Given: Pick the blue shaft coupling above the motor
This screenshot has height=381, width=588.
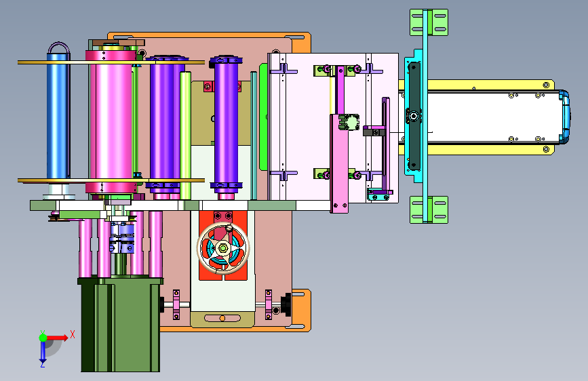Looking at the screenshot, I should [122, 238].
